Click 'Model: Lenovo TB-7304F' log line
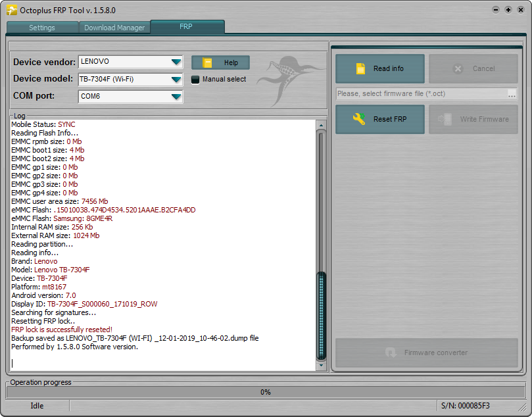This screenshot has height=417, width=532. point(51,270)
